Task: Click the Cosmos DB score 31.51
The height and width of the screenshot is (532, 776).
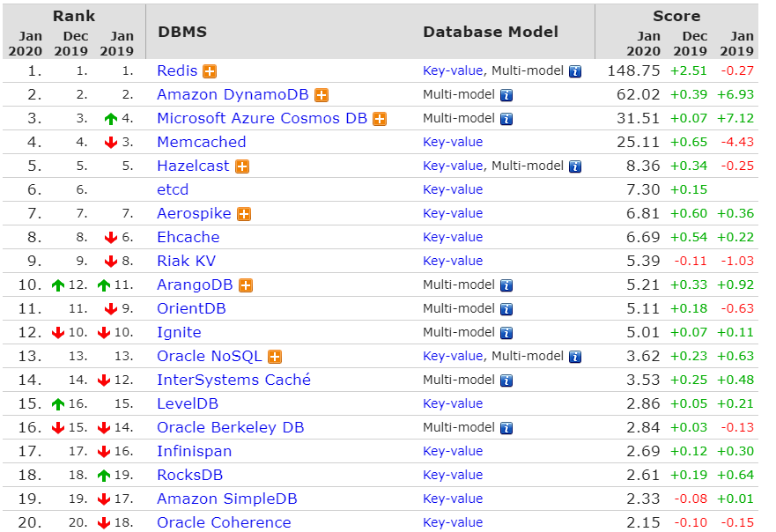Action: [x=639, y=118]
